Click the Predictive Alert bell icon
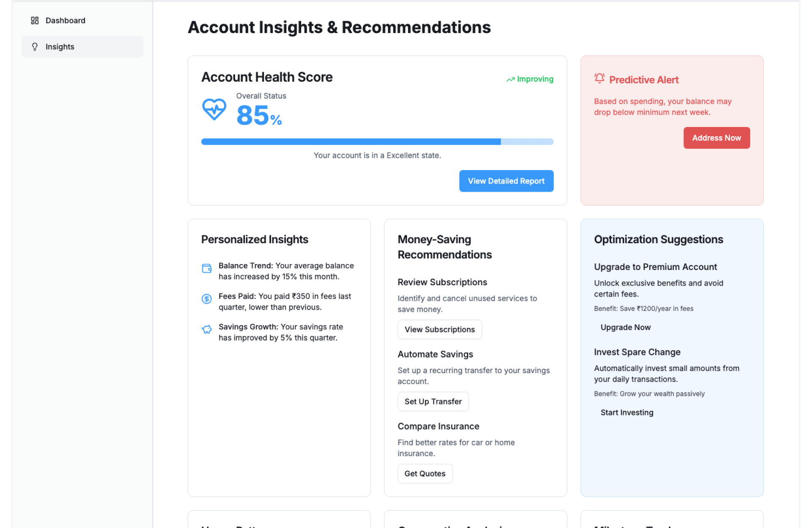This screenshot has height=528, width=812. tap(599, 78)
